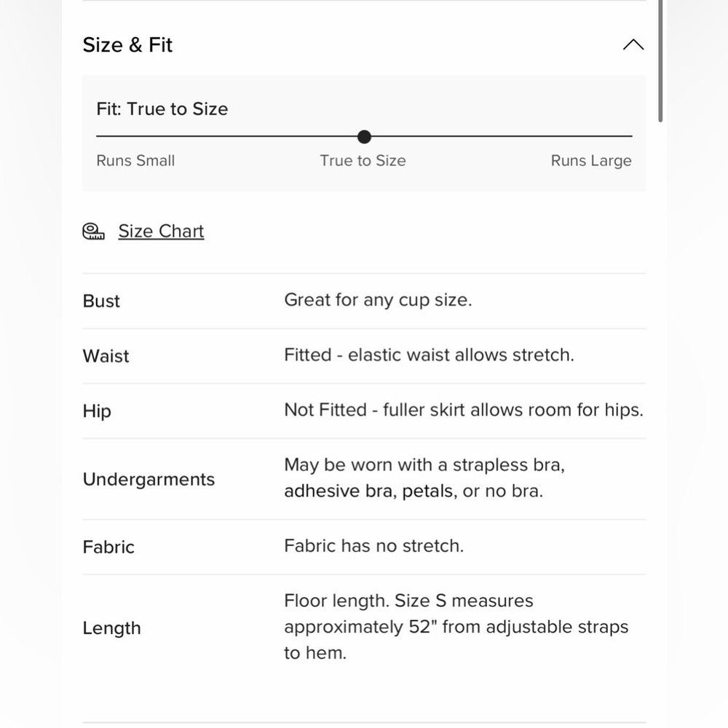
Task: Click elastic waist allows stretch description
Action: coord(429,355)
